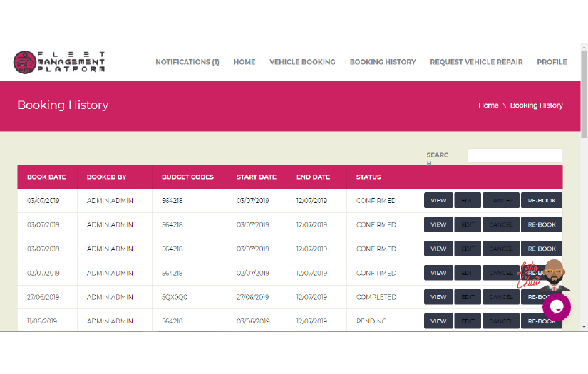The image size is (588, 374).
Task: Cancel the booking dated 02/07/2019
Action: [501, 273]
